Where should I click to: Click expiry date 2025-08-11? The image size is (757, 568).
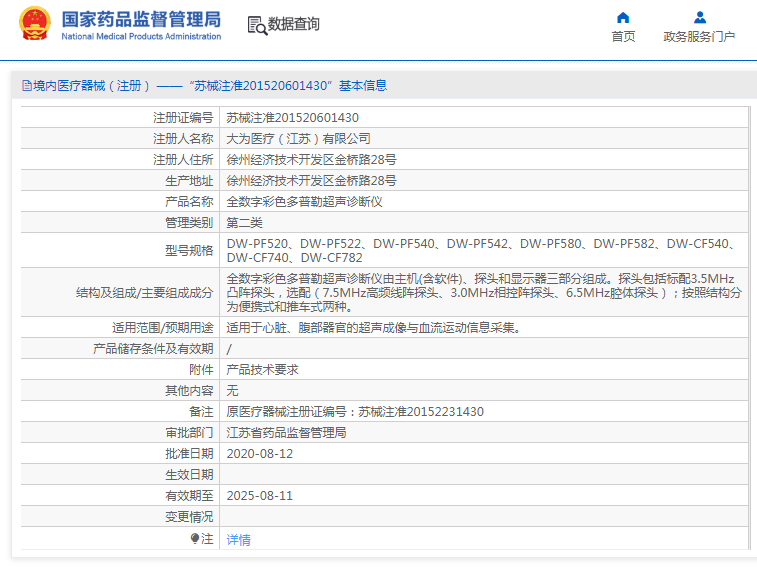tap(260, 496)
